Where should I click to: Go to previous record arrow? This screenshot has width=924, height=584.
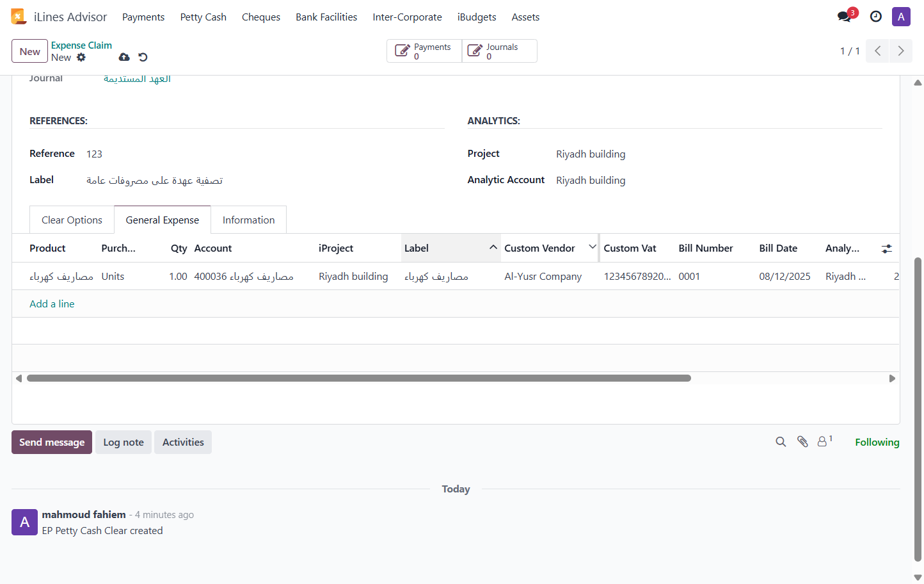(878, 51)
